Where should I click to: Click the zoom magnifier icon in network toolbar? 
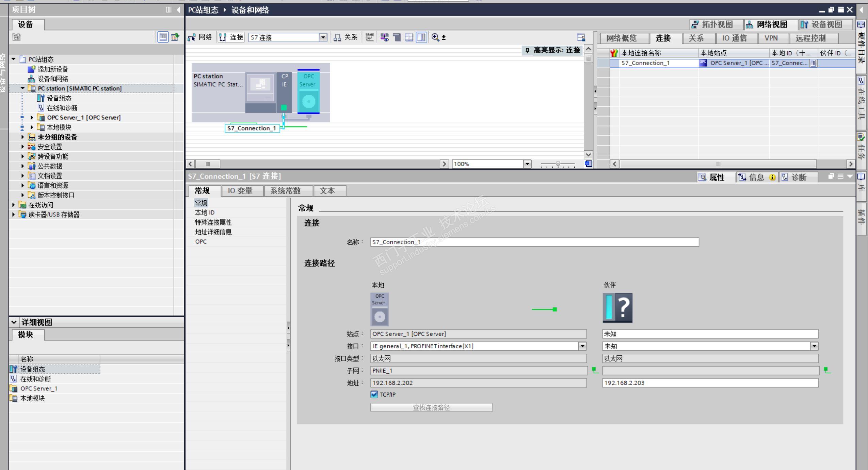(435, 37)
